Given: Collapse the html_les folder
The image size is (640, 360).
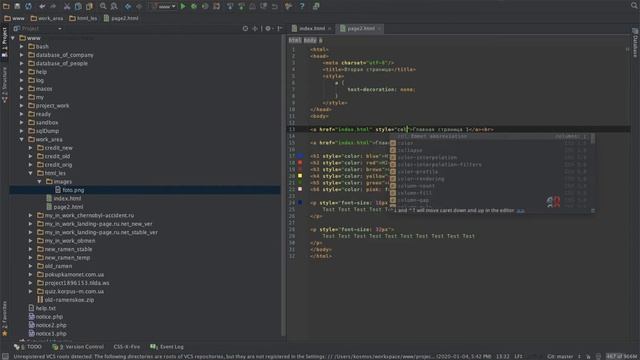Looking at the screenshot, I should (x=31, y=173).
